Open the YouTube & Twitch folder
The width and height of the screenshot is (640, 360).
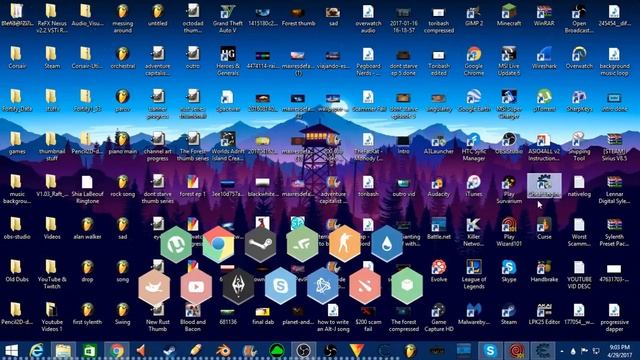coord(51,275)
